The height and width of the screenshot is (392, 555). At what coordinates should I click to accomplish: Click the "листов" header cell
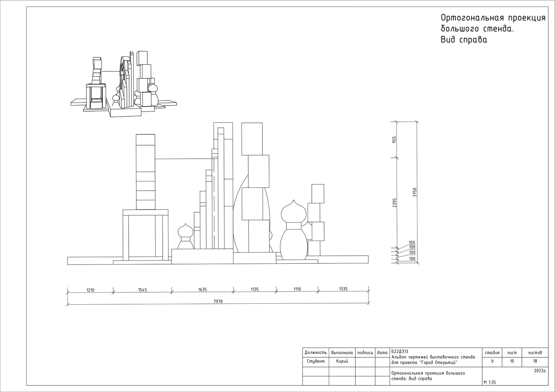pos(535,352)
